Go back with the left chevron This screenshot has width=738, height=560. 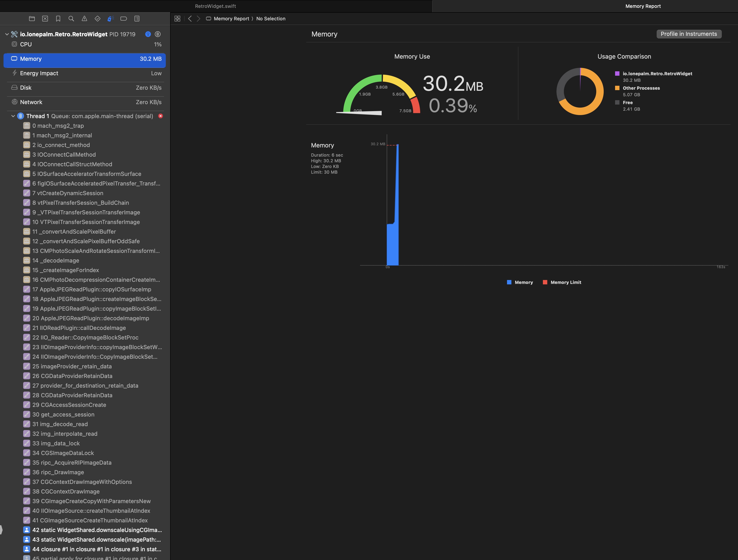click(x=190, y=19)
